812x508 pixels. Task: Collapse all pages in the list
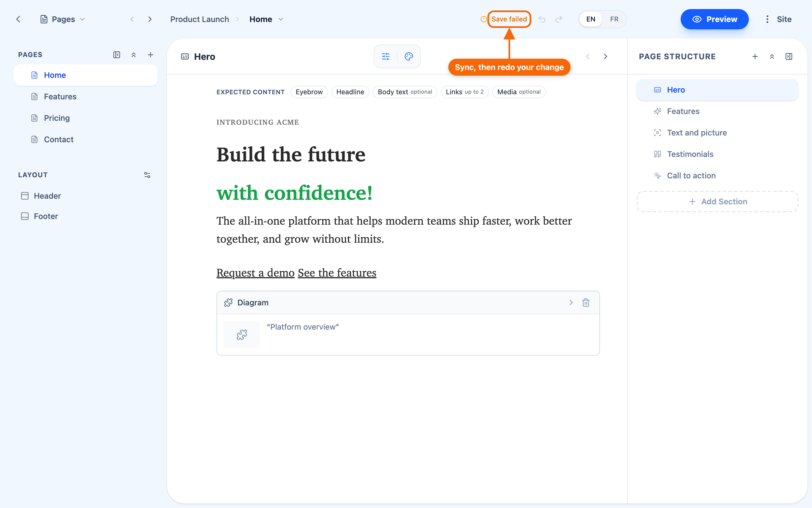[134, 55]
